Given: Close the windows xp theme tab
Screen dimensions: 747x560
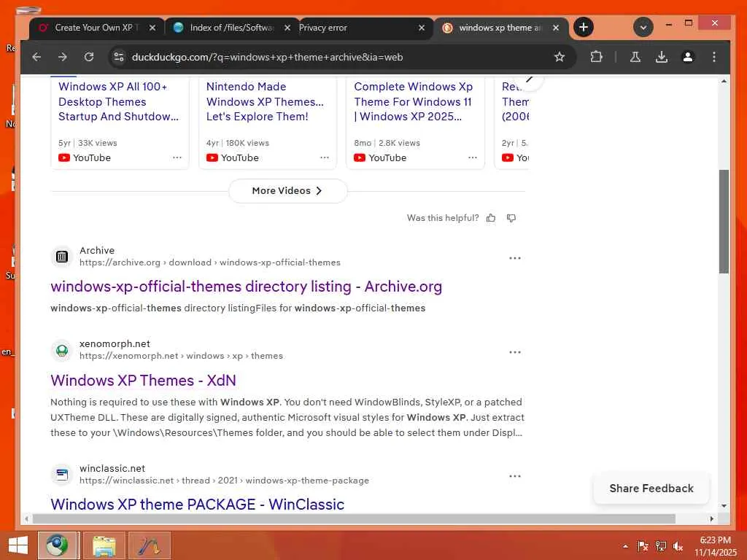Looking at the screenshot, I should click(555, 28).
